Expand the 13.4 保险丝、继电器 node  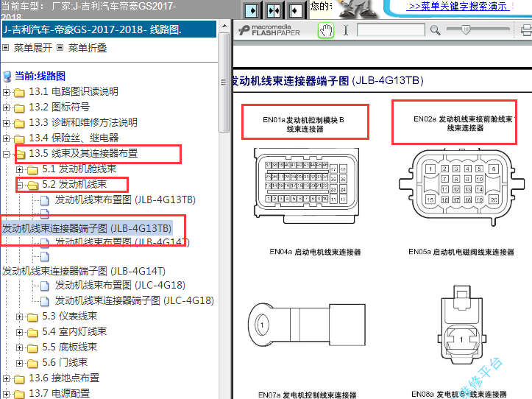6,138
